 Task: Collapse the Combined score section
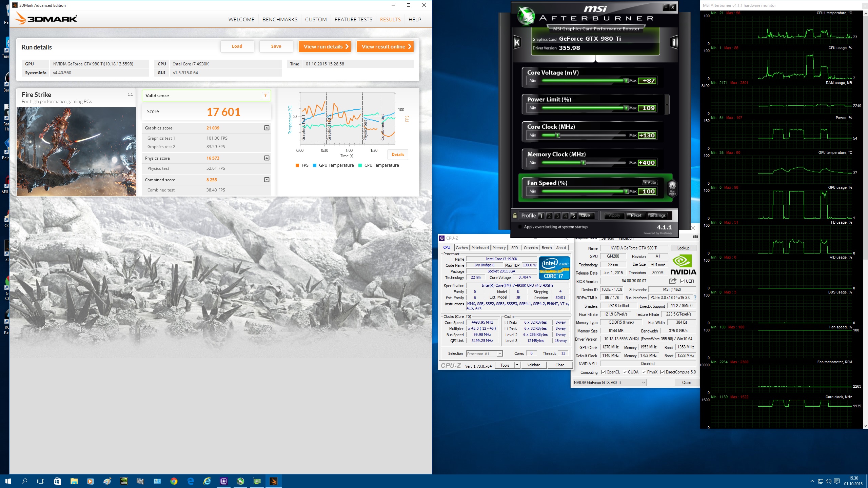coord(267,180)
